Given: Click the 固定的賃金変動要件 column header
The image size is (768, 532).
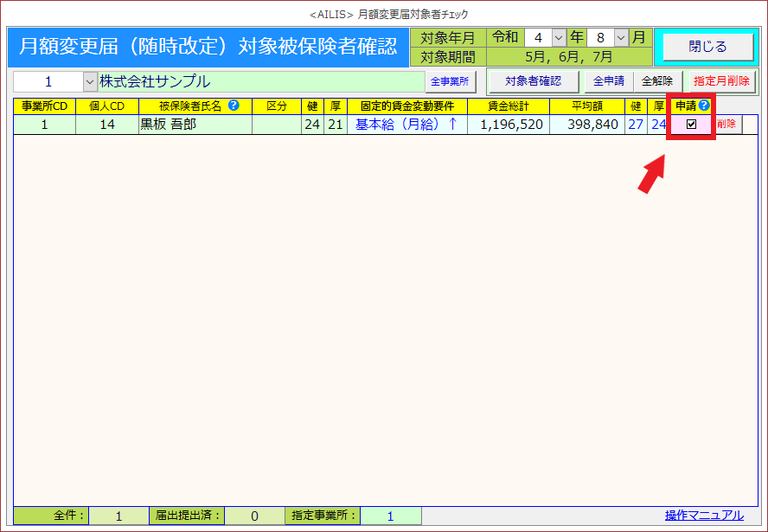Looking at the screenshot, I should [406, 106].
